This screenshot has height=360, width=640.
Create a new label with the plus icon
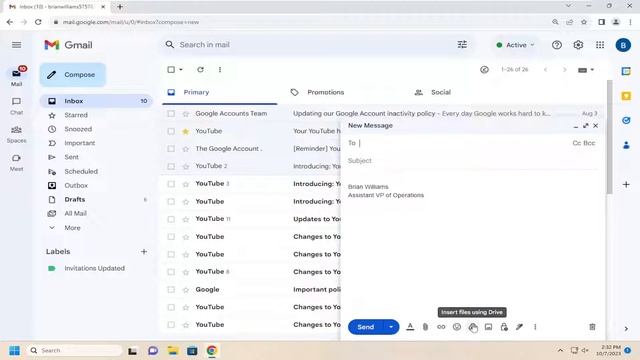[x=144, y=251]
